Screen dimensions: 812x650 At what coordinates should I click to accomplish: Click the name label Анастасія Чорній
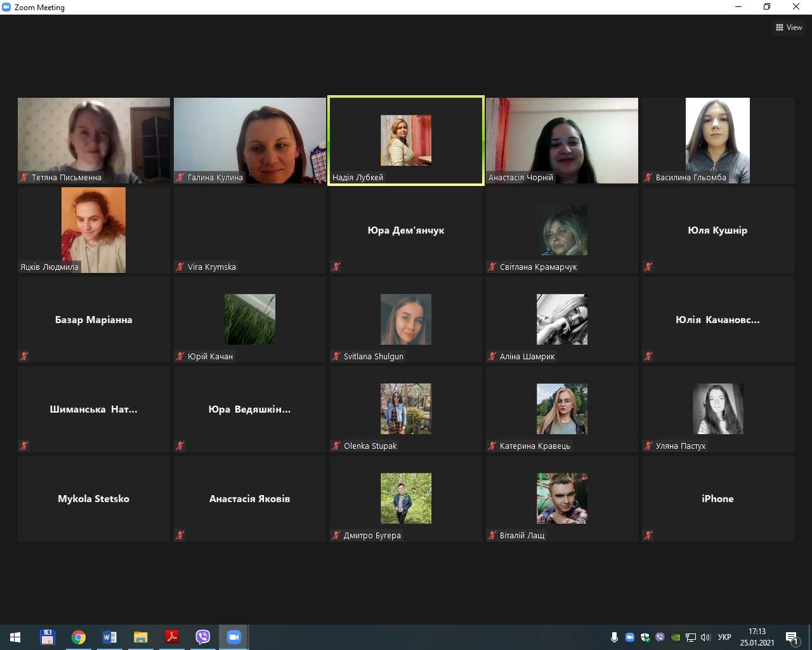[521, 177]
